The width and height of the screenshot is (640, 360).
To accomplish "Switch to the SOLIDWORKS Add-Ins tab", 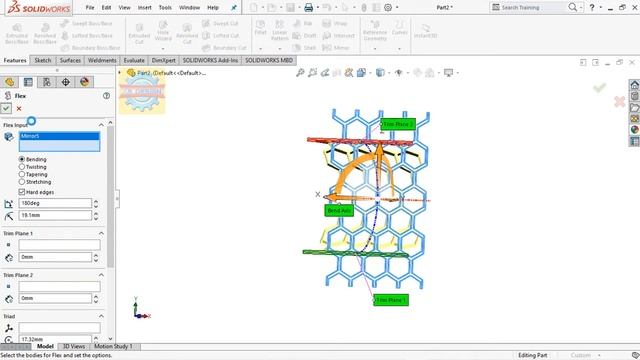I will tap(210, 60).
